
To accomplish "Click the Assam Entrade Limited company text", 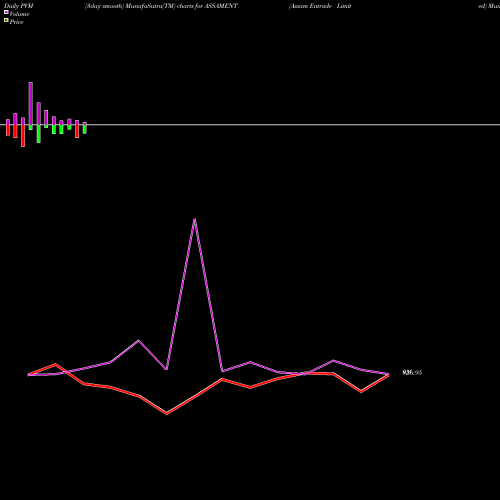I will pos(320,6).
